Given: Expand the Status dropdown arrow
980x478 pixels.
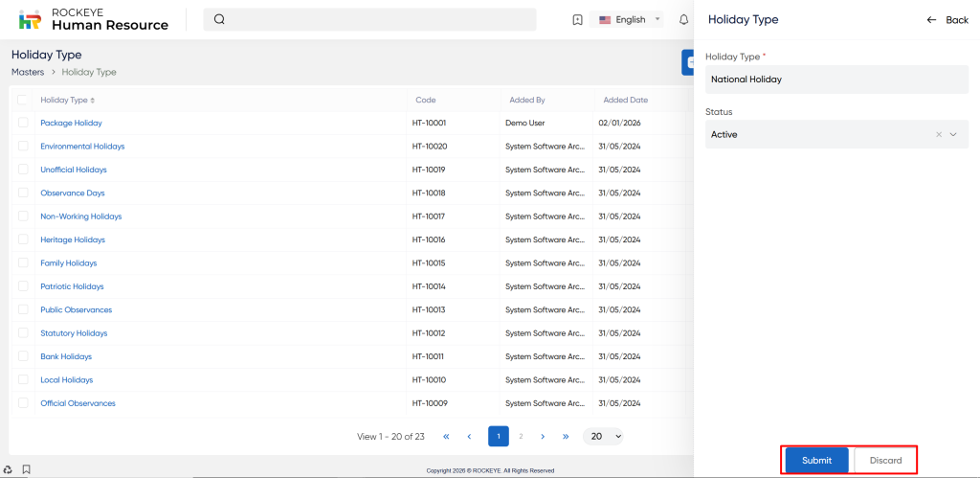Looking at the screenshot, I should point(953,135).
